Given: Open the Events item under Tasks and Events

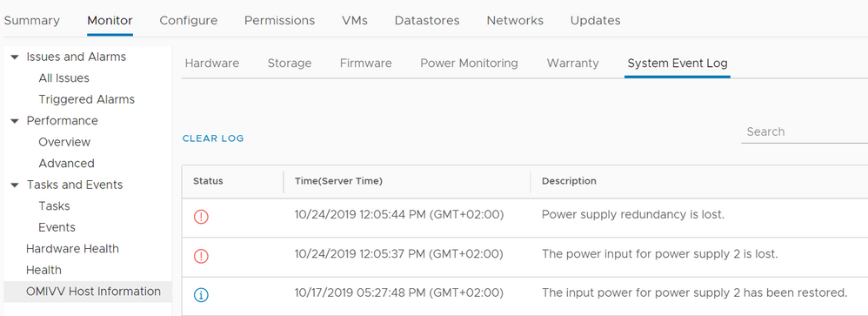Looking at the screenshot, I should pos(57,227).
